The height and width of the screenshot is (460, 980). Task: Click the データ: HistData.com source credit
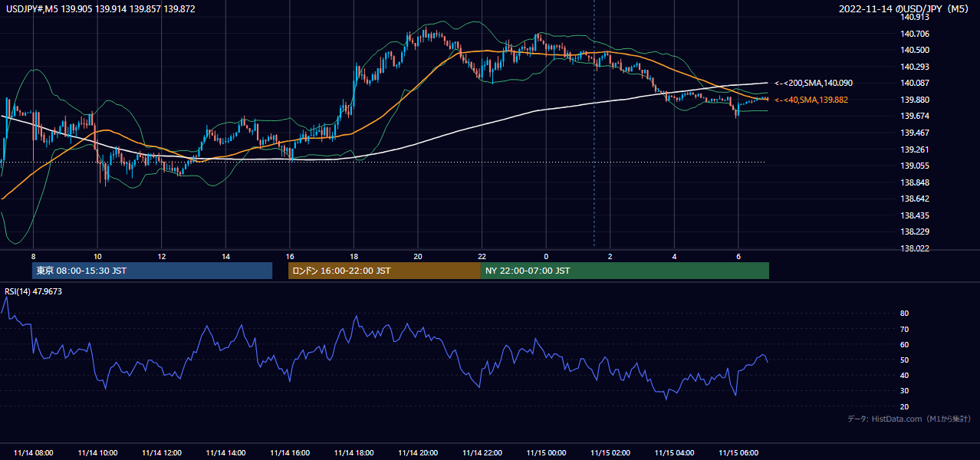click(x=909, y=419)
